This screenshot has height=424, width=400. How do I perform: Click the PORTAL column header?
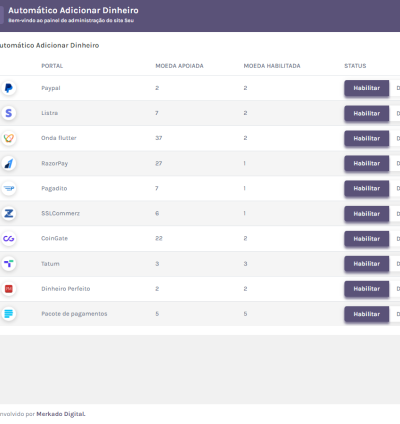click(52, 66)
